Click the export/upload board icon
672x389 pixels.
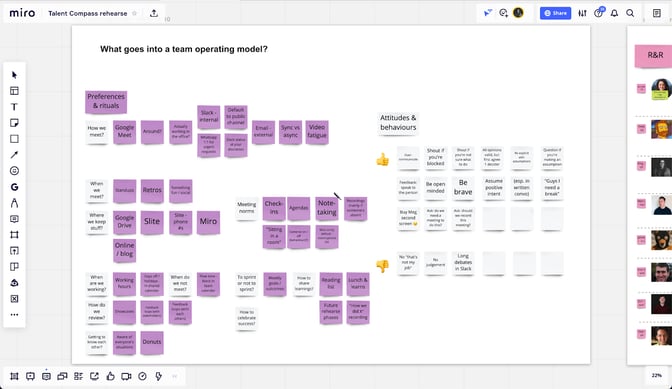point(154,13)
